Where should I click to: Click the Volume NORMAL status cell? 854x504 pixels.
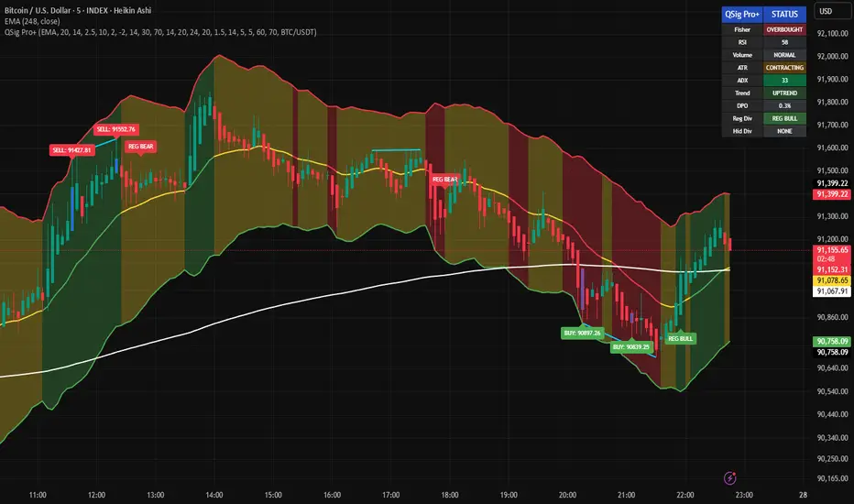784,55
